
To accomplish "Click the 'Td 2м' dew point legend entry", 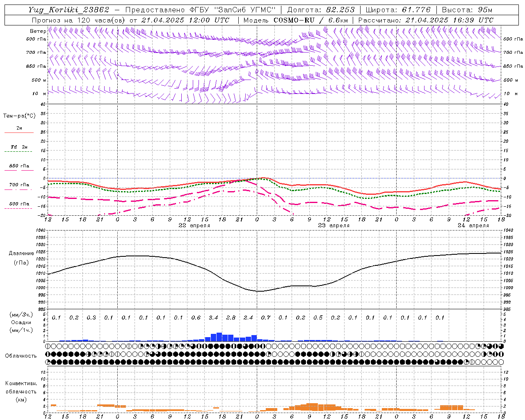I will (x=19, y=147).
